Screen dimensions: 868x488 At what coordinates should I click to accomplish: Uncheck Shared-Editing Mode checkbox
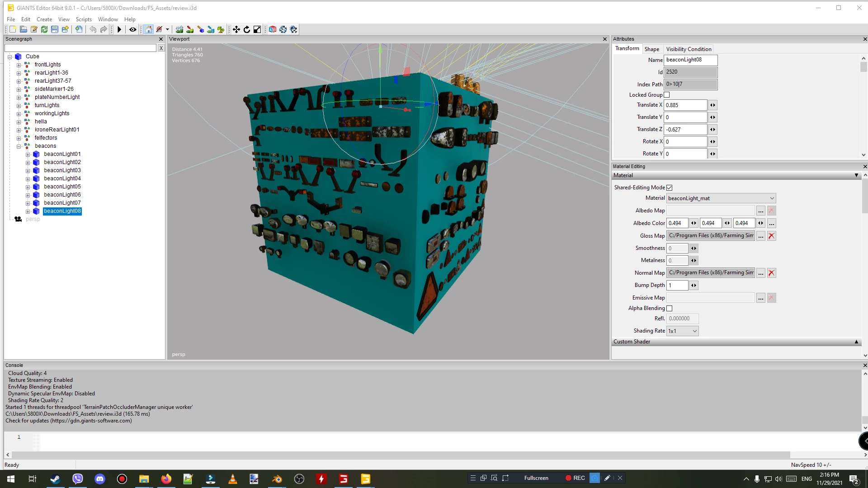(670, 188)
